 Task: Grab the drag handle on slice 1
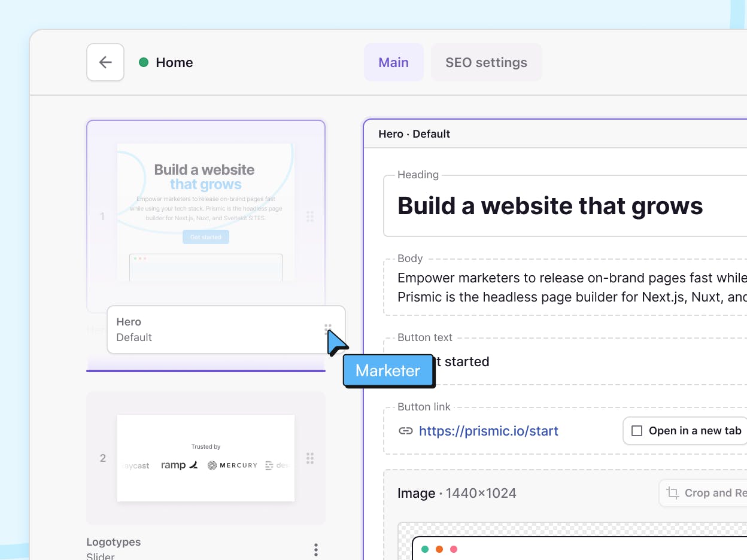[310, 217]
